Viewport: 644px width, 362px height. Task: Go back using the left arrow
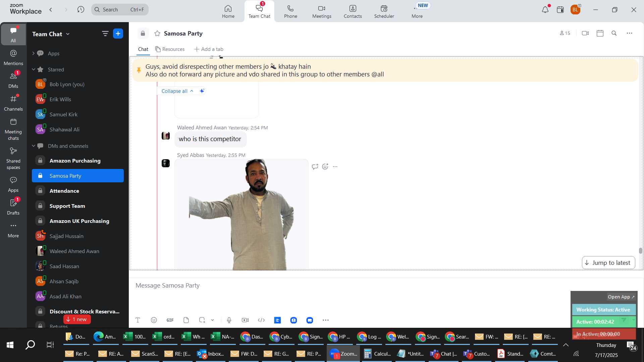tap(51, 9)
